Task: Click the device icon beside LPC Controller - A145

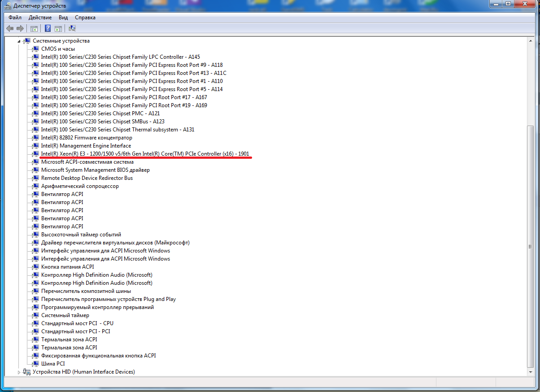Action: 36,57
